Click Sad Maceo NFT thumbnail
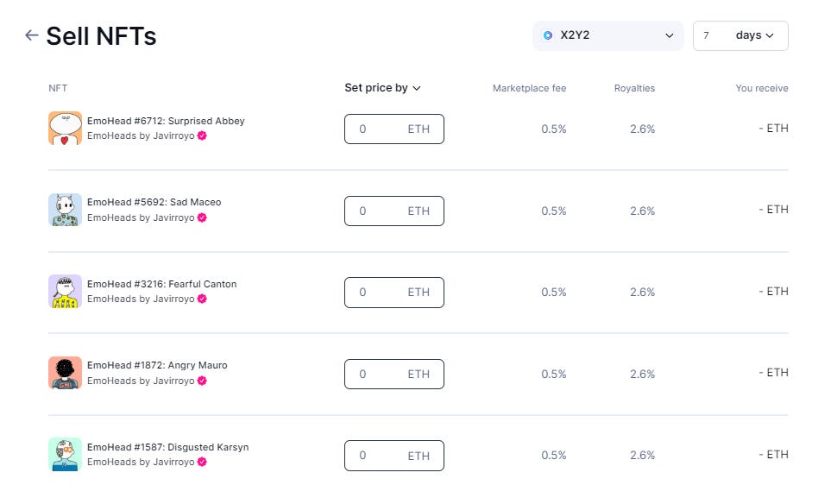The height and width of the screenshot is (504, 831). click(x=65, y=210)
